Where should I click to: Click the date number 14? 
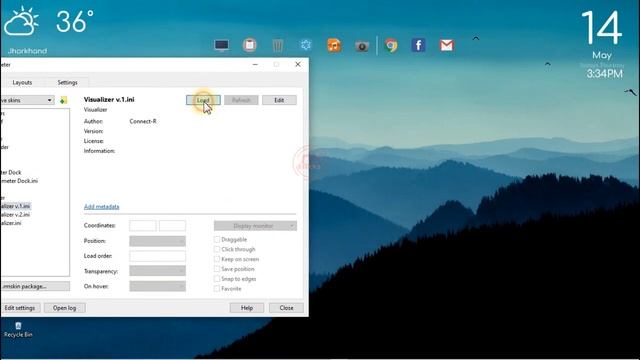[601, 28]
